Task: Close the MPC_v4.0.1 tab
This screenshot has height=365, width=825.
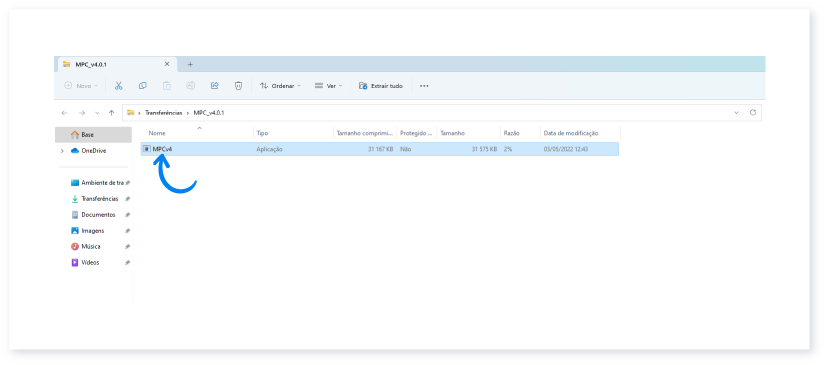Action: click(x=167, y=64)
